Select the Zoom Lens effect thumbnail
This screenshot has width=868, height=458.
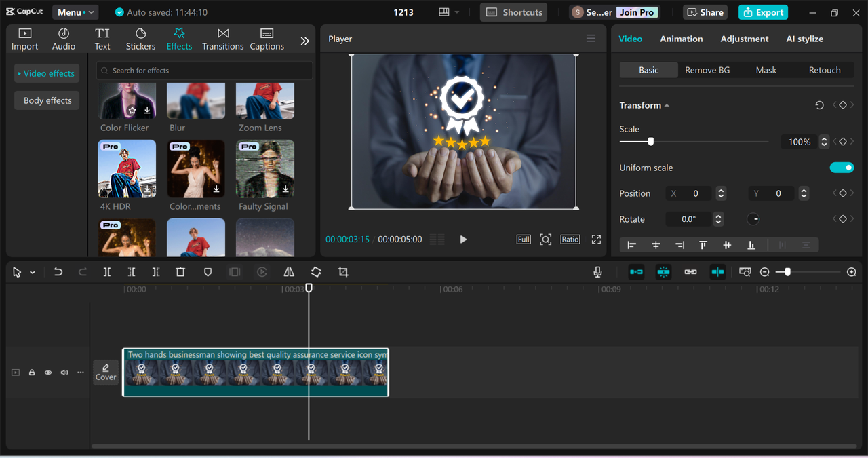[x=264, y=100]
